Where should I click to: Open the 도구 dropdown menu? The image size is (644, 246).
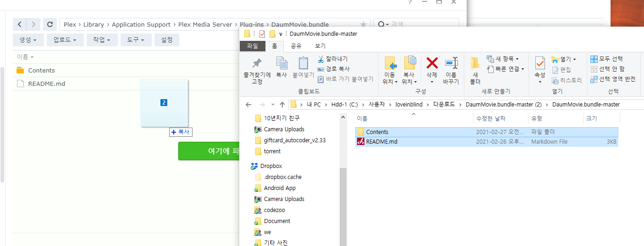pyautogui.click(x=136, y=40)
